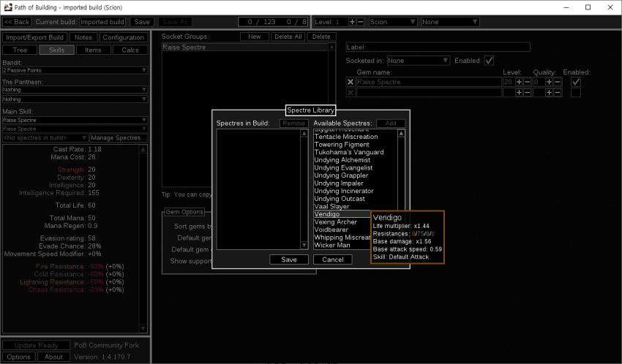Click Update Ready button
This screenshot has height=364, width=622.
tap(36, 346)
